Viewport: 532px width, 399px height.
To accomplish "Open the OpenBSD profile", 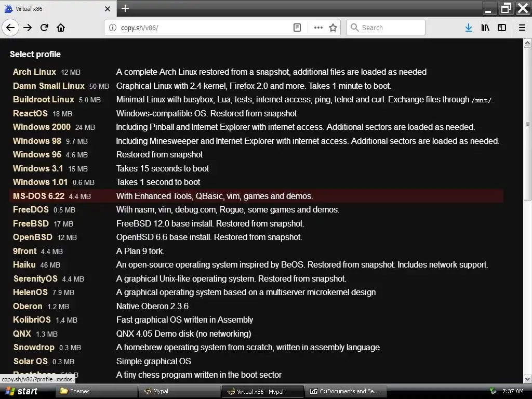I will click(x=33, y=237).
